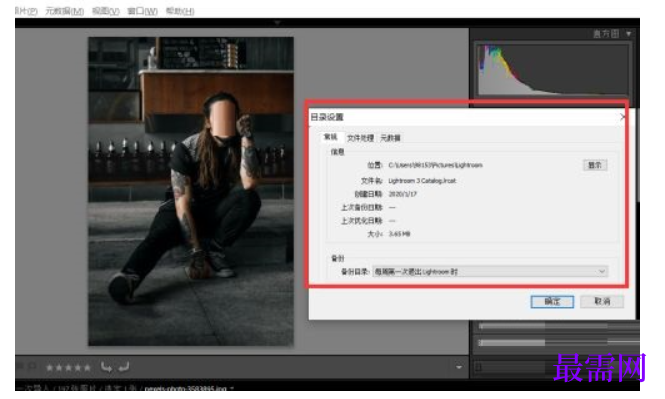Click the 3.65 MB size value
Image resolution: width=665 pixels, height=399 pixels.
[x=399, y=234]
